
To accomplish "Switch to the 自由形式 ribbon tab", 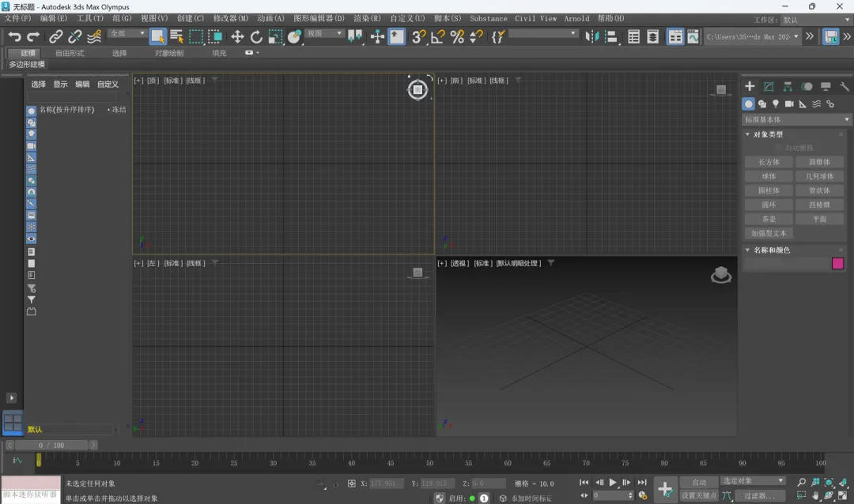I will point(70,53).
